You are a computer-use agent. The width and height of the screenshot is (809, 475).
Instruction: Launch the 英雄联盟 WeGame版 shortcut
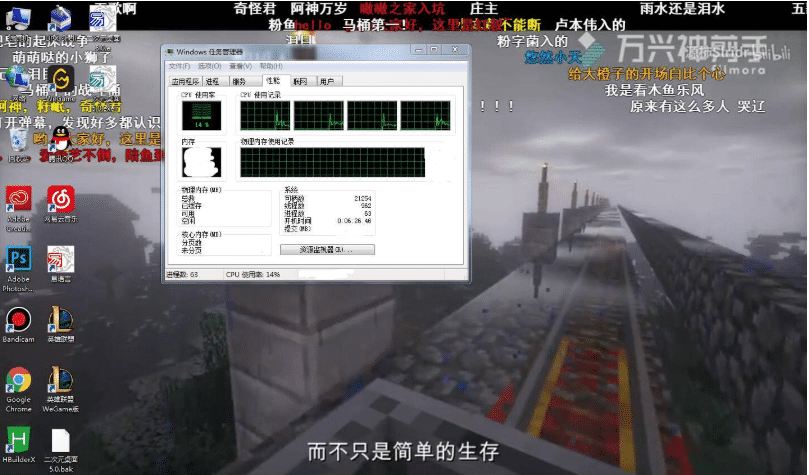(60, 381)
